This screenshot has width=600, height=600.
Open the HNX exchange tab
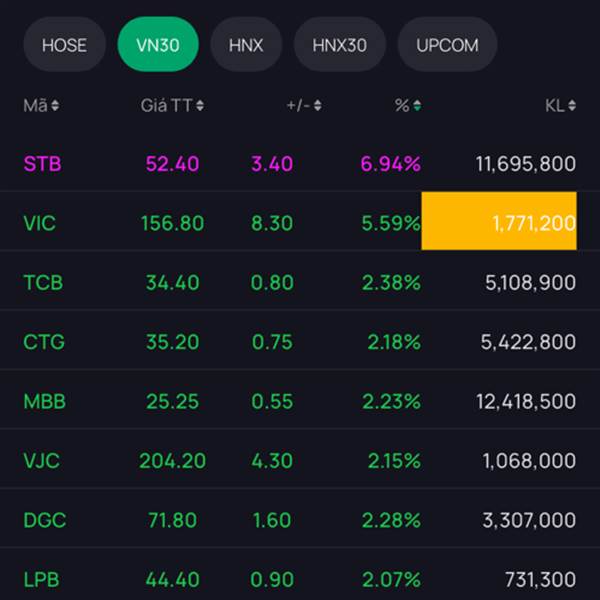[x=246, y=45]
